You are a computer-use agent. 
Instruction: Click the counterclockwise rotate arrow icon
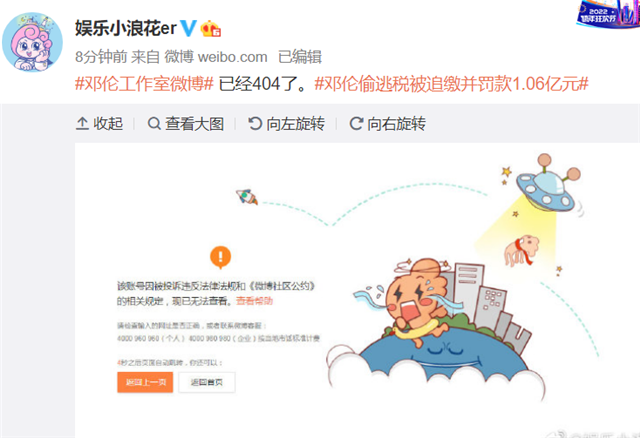click(255, 124)
